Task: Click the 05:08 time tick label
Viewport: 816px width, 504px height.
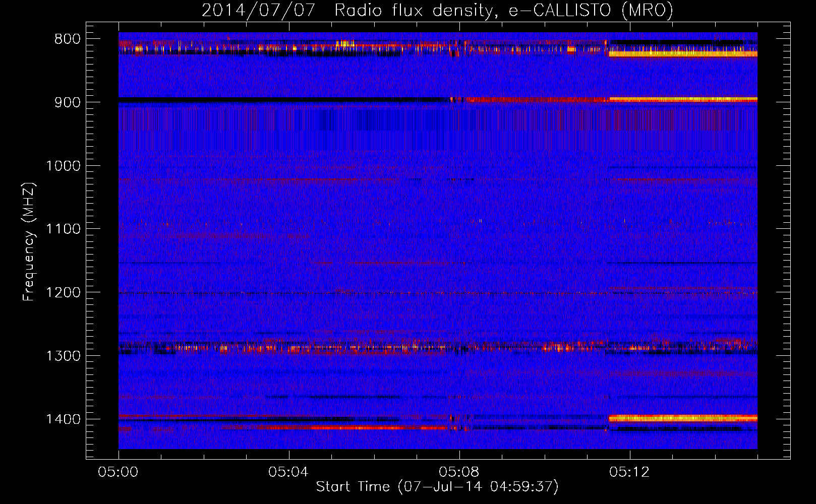Action: point(459,472)
